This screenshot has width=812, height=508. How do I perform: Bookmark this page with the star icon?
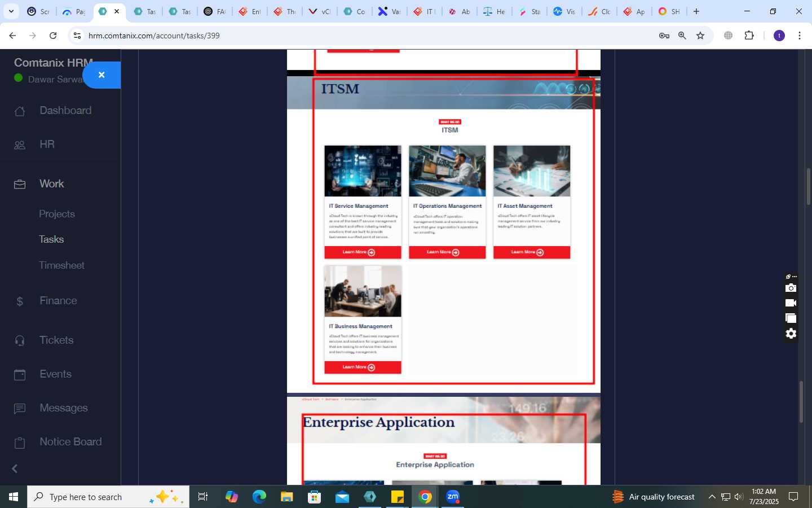click(700, 36)
